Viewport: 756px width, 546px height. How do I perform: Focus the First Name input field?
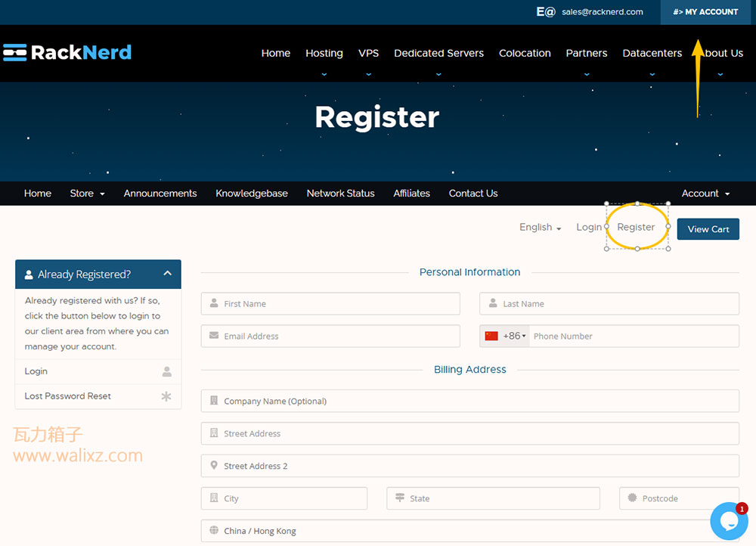coord(330,304)
